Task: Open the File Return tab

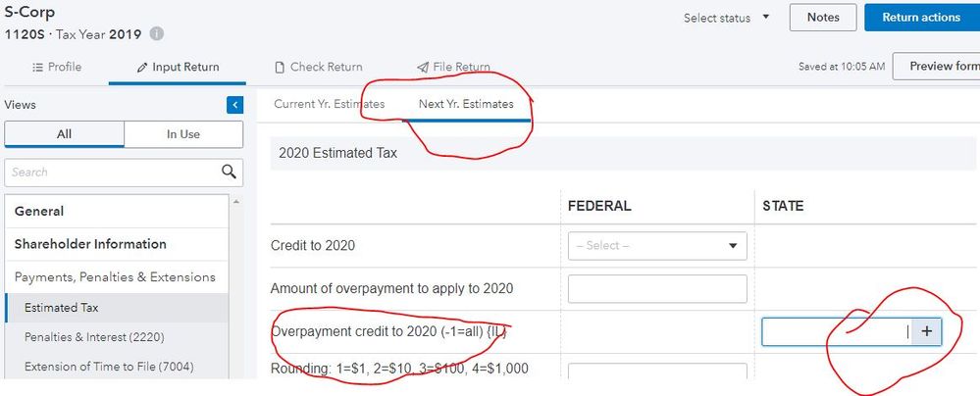Action: coord(453,67)
